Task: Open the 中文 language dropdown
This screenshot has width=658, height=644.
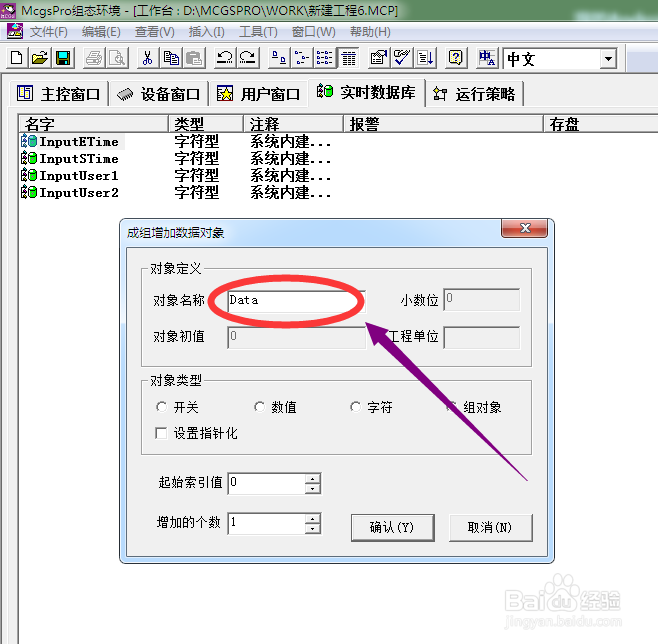Action: (x=608, y=58)
